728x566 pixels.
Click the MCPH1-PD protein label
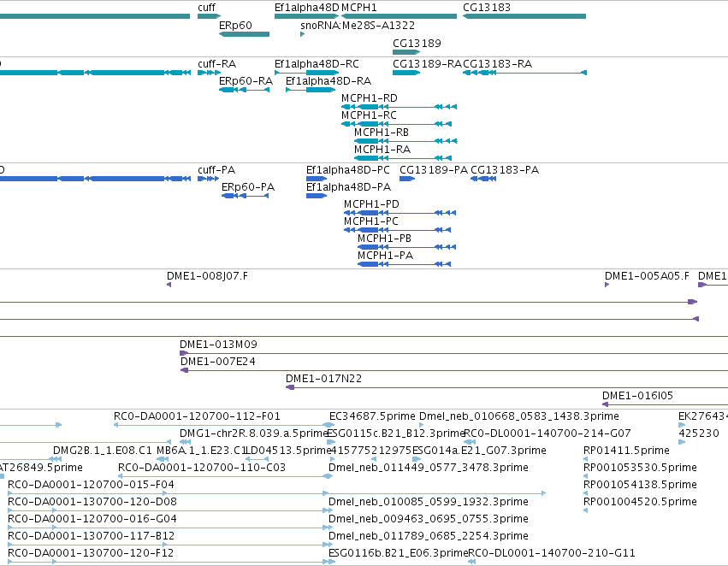pyautogui.click(x=371, y=204)
